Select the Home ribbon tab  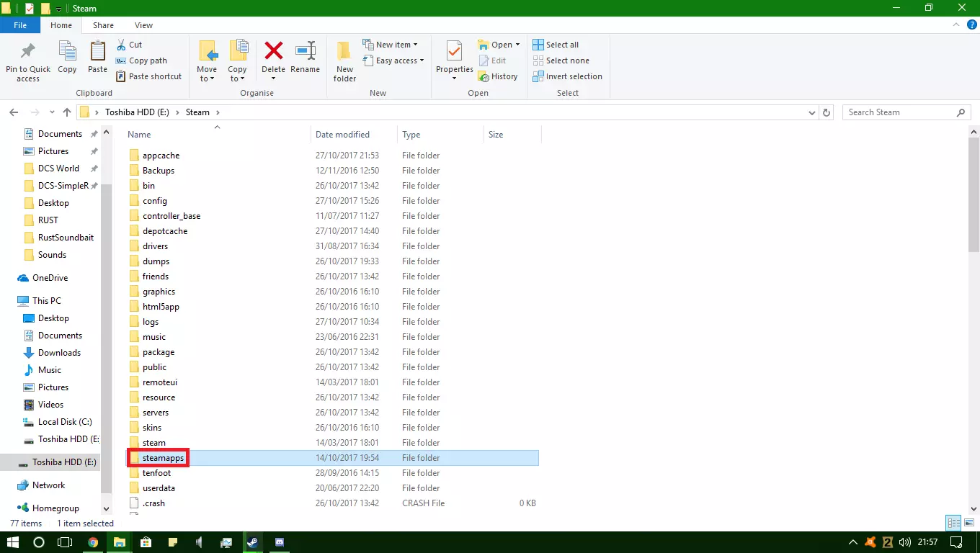coord(61,25)
